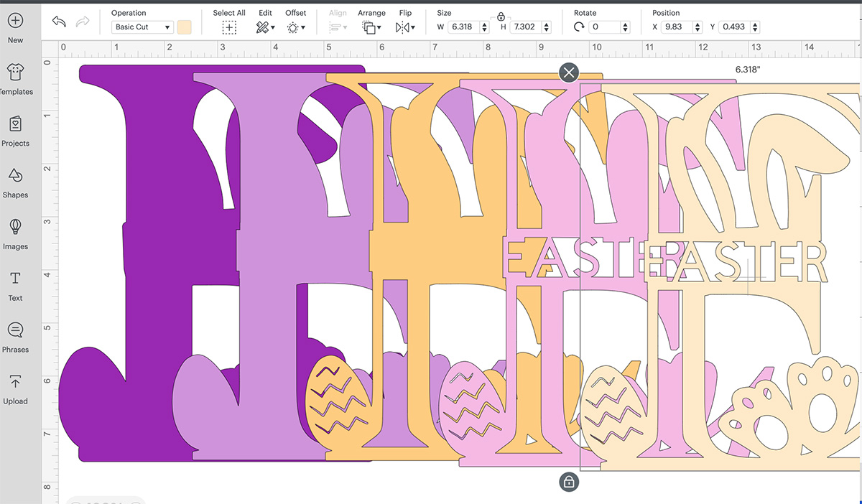This screenshot has width=862, height=504.
Task: Click the width W input field
Action: [x=464, y=27]
